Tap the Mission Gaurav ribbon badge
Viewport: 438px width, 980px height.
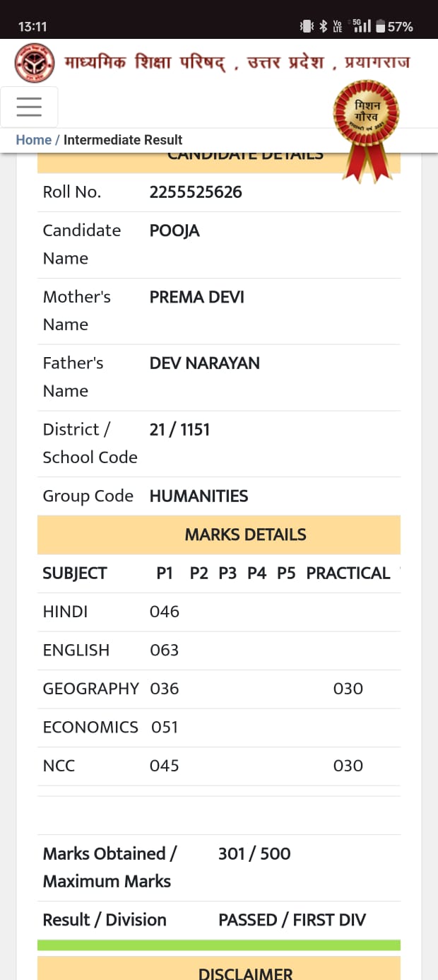tap(366, 129)
